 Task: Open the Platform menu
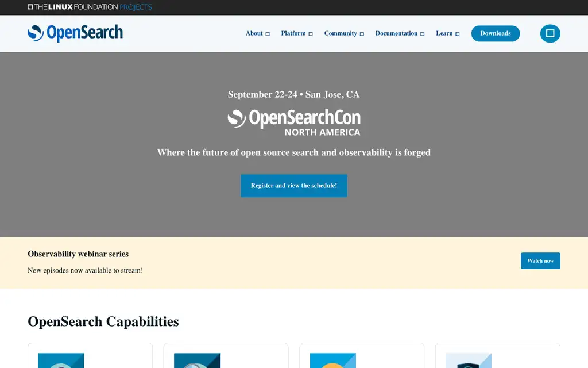click(x=293, y=33)
